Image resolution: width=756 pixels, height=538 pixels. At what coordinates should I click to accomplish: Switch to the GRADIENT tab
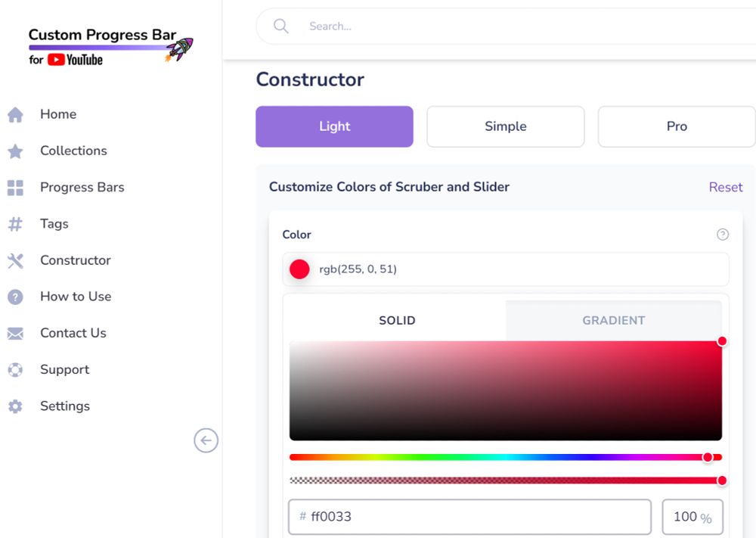click(x=613, y=320)
